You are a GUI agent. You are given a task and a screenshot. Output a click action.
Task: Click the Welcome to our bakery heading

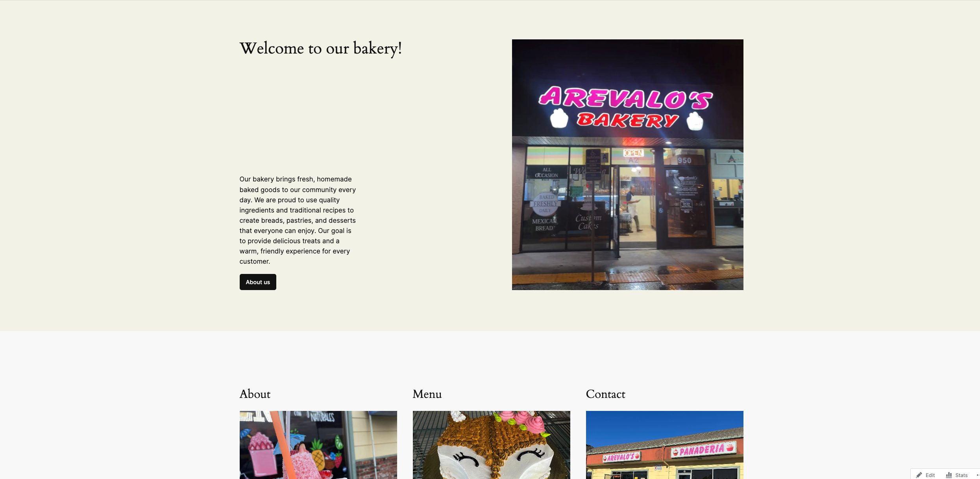[321, 49]
